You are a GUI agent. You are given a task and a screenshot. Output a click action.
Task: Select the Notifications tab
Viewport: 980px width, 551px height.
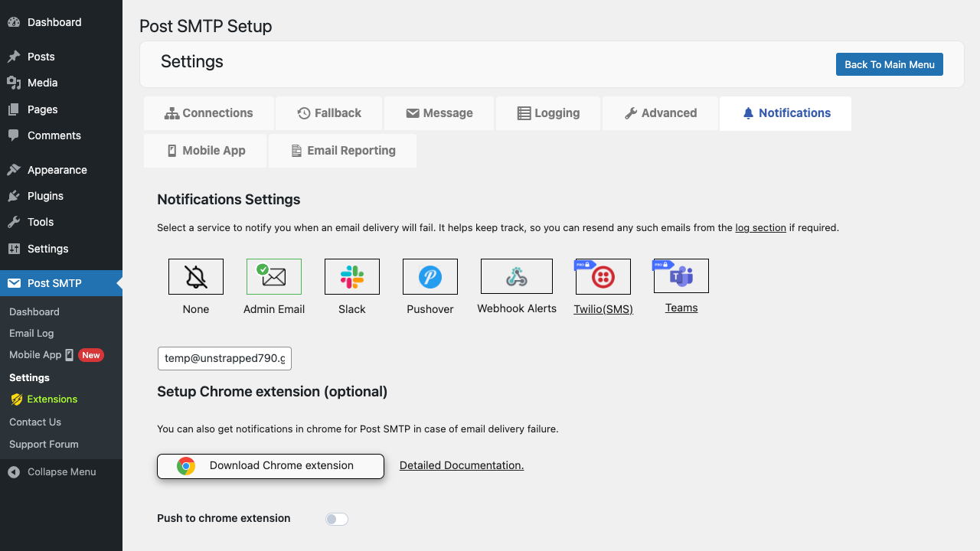coord(786,113)
